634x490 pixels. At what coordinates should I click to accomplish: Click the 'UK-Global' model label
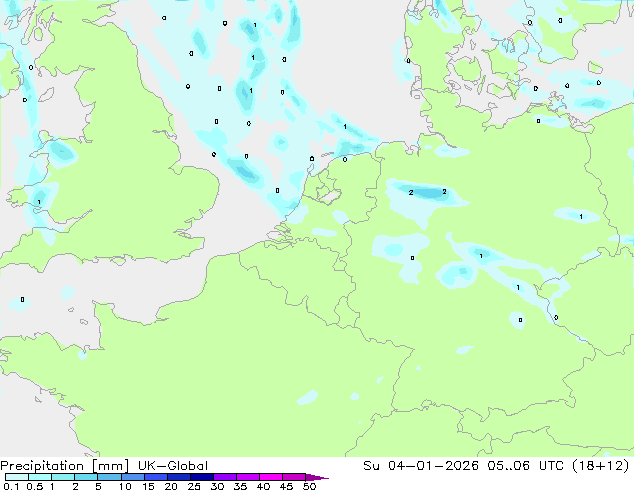[x=173, y=466]
